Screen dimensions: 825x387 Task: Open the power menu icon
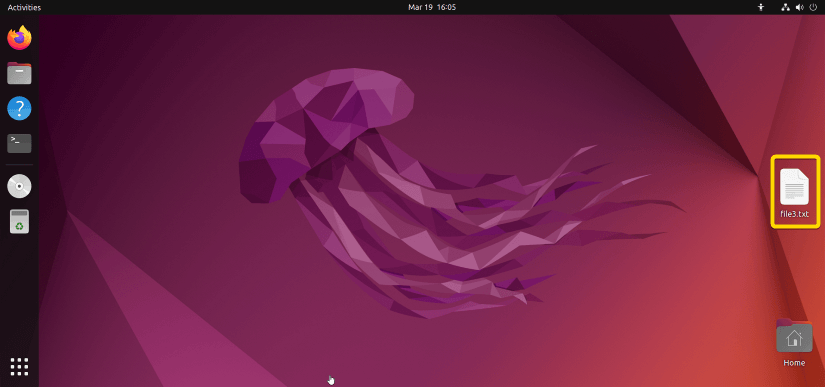pos(813,7)
